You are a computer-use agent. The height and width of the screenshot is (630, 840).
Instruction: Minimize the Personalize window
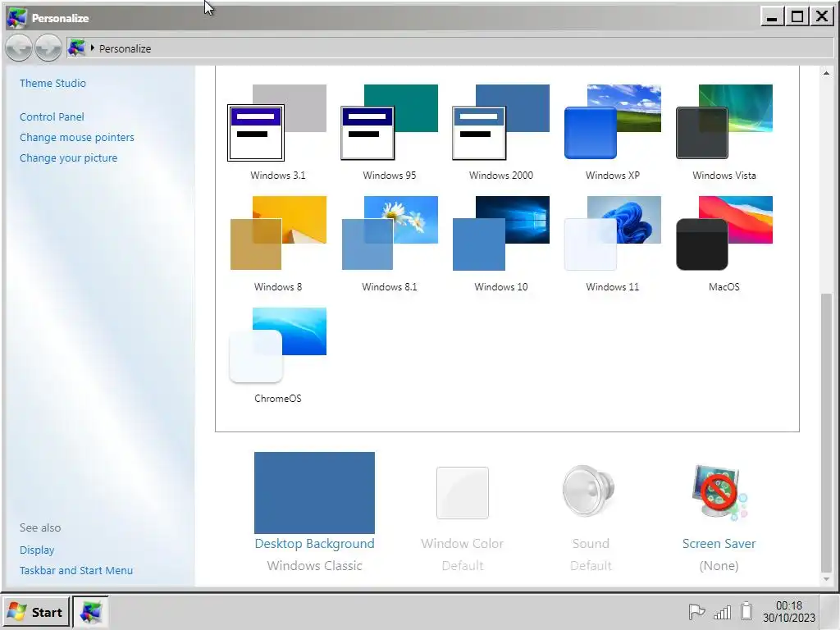tap(772, 16)
